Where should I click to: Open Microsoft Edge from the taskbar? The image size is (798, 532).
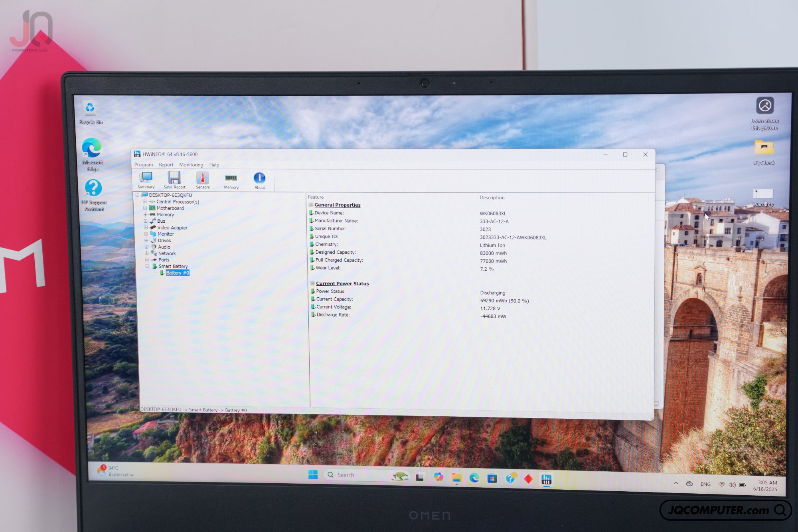point(474,478)
